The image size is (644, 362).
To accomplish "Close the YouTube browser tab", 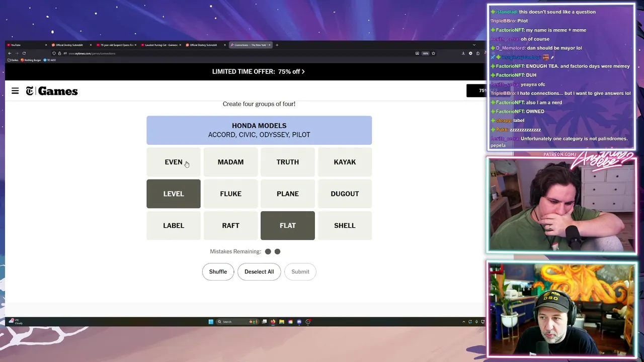I will tap(46, 45).
